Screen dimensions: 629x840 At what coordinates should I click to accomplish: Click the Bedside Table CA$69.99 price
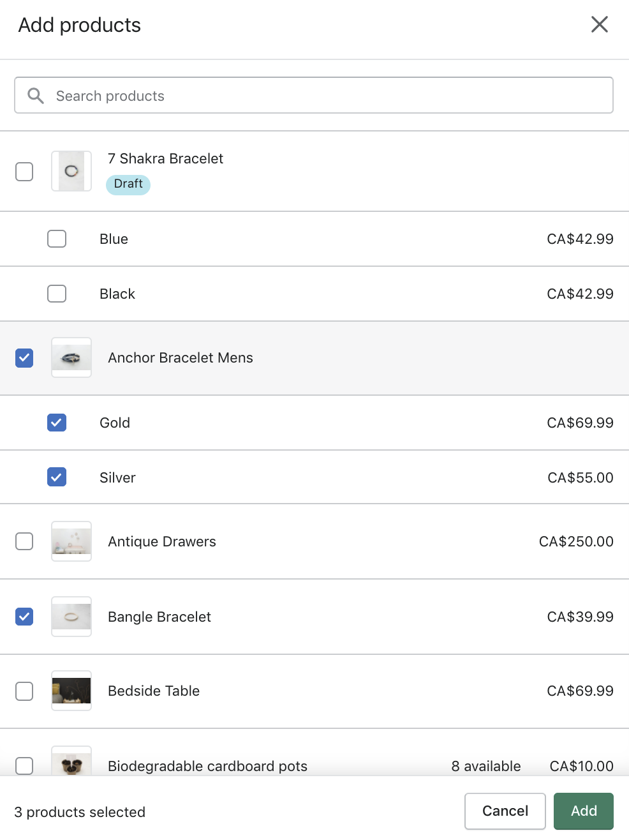click(x=580, y=691)
